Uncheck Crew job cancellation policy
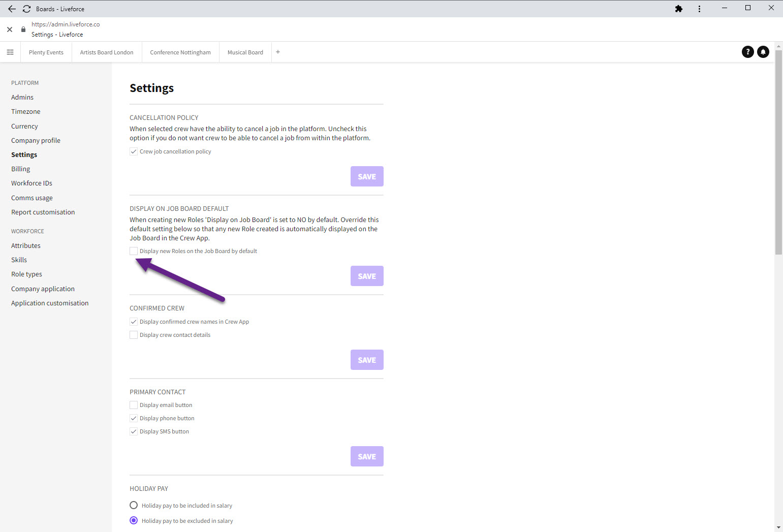The width and height of the screenshot is (783, 532). tap(134, 151)
